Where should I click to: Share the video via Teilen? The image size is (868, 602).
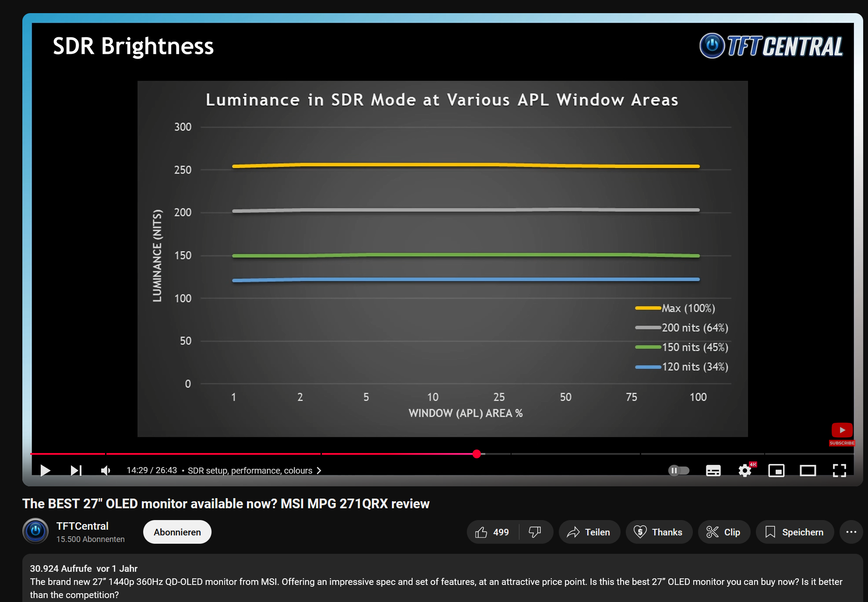[x=589, y=532]
